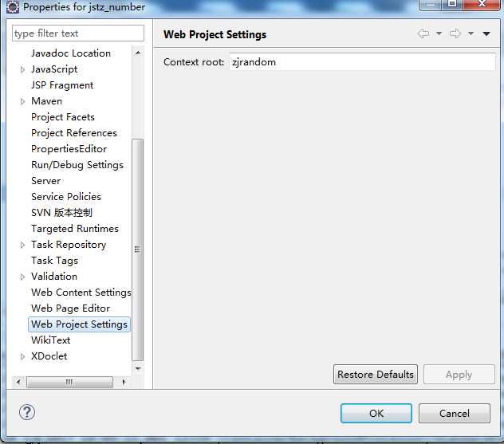Expand the JavaScript tree node
Viewport: 504px width, 444px height.
[x=22, y=69]
